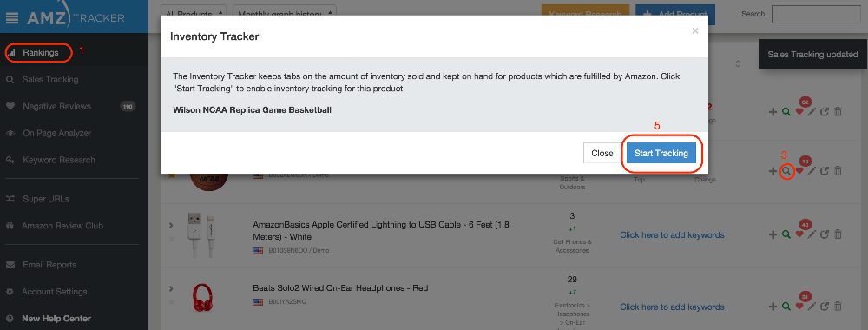
Task: Click external link icon in Beats headphones row
Action: pos(825,307)
